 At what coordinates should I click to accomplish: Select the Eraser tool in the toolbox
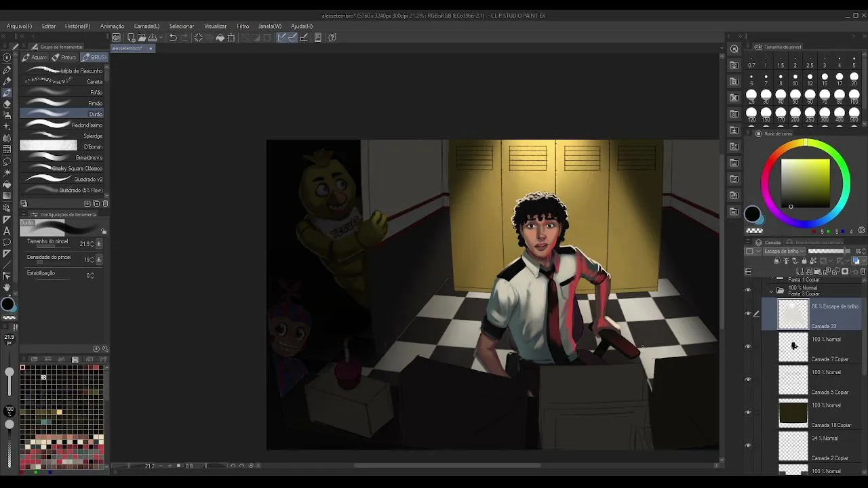pyautogui.click(x=7, y=104)
